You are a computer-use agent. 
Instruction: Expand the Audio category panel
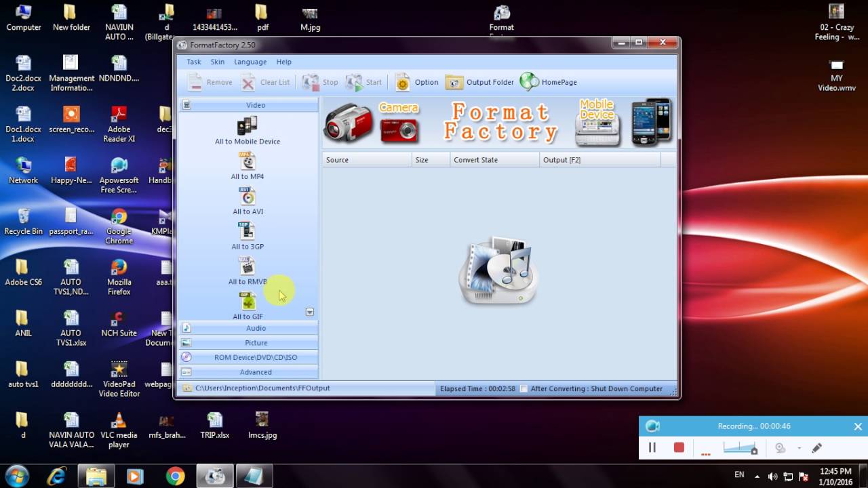248,328
